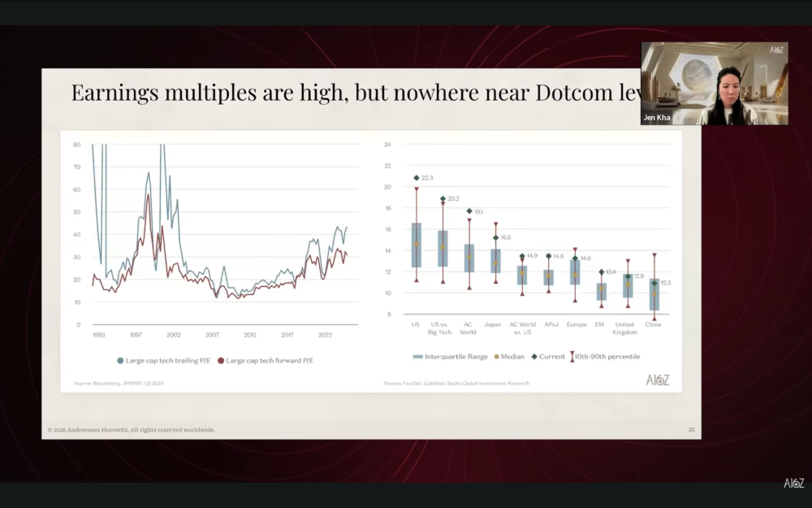Click the US ex. Big Tech diamond 20.2

(443, 198)
